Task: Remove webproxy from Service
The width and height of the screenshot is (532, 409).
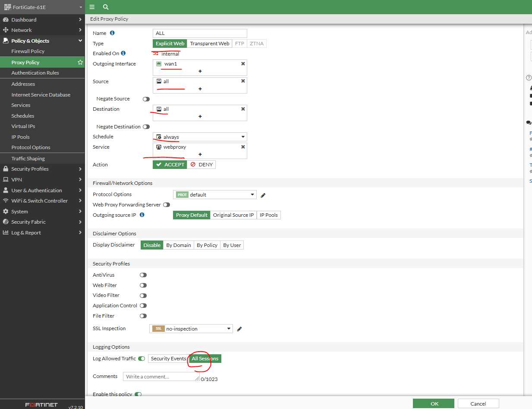Action: [x=243, y=147]
